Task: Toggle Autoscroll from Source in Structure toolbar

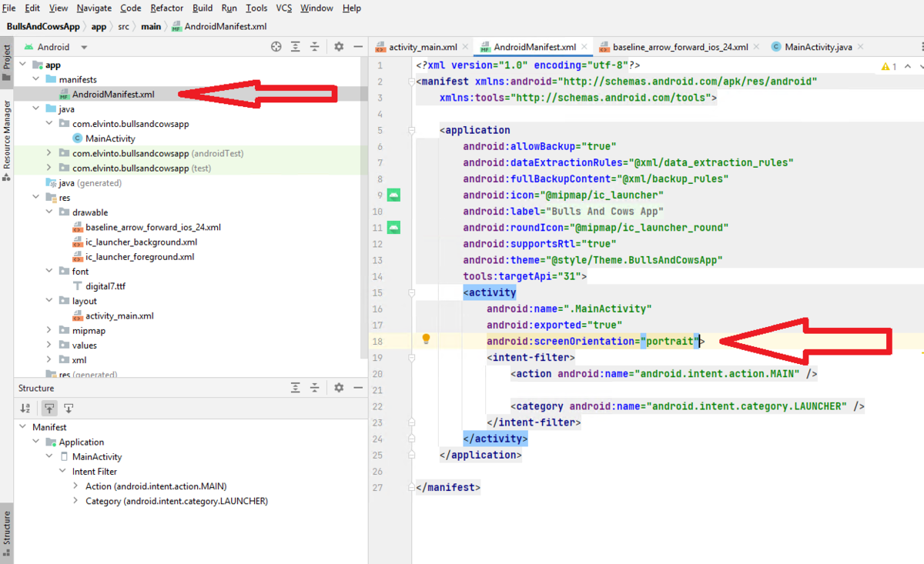Action: pos(69,409)
